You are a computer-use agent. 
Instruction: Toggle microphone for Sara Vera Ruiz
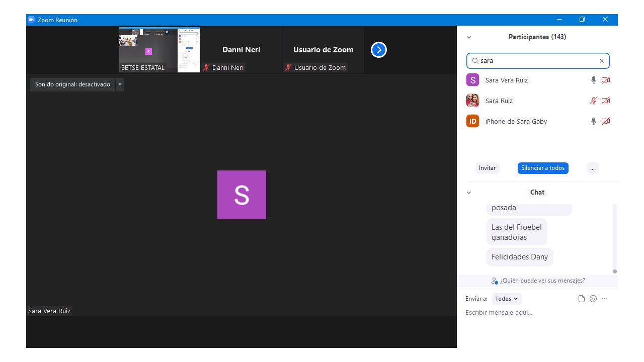(x=593, y=80)
